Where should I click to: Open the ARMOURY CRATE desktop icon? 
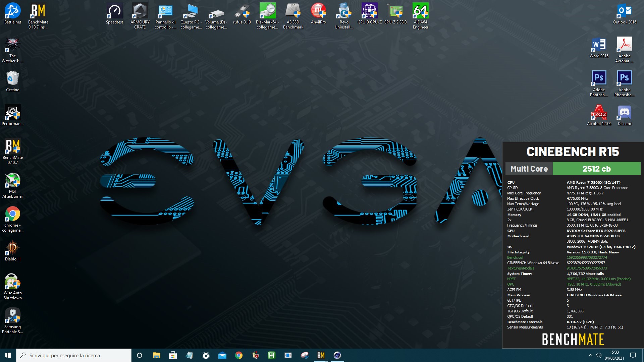[140, 16]
